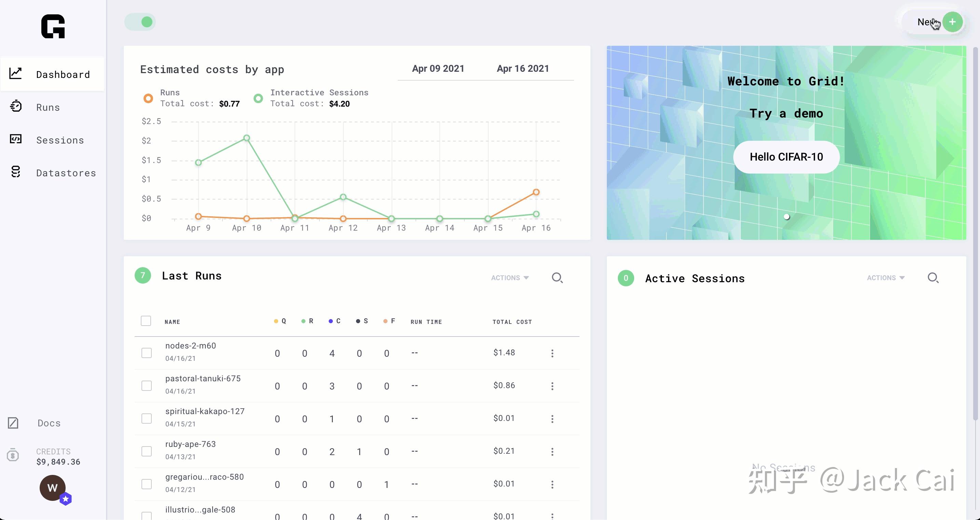This screenshot has width=980, height=520.
Task: Click the Sessions navigation icon
Action: [16, 139]
